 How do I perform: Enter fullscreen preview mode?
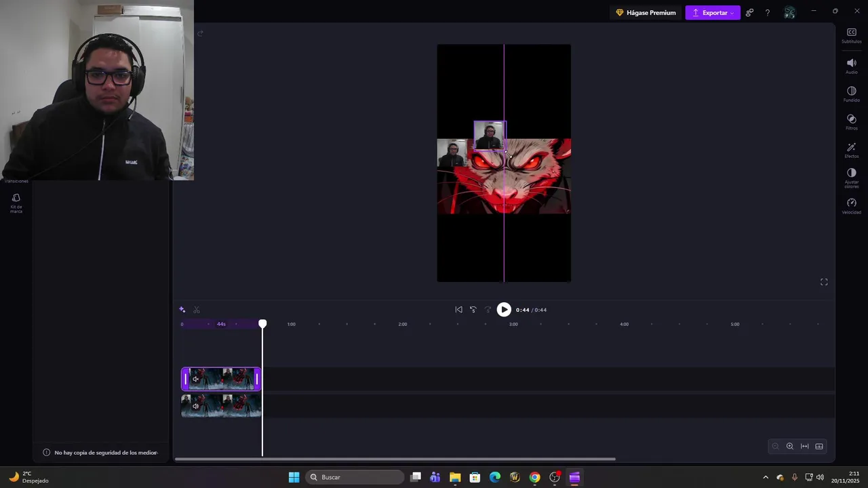(824, 282)
